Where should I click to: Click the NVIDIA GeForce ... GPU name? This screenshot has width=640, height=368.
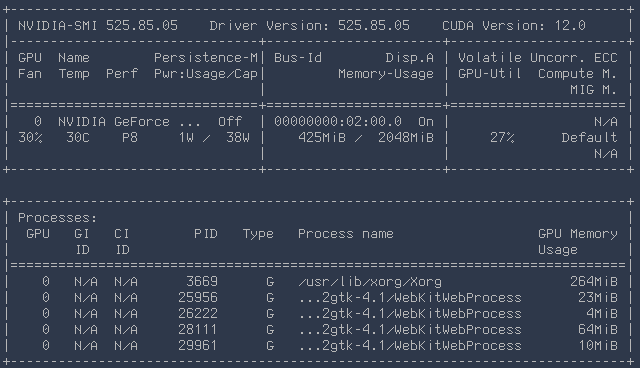[x=129, y=122]
